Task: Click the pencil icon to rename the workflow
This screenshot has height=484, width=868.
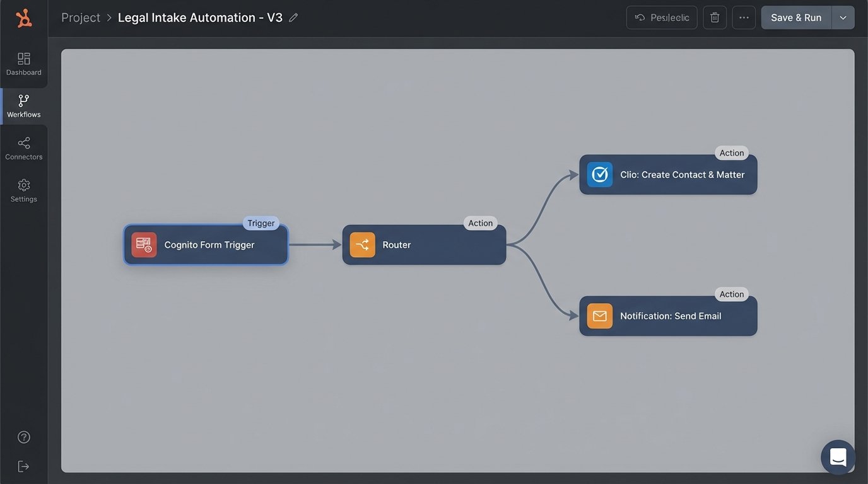Action: point(293,17)
